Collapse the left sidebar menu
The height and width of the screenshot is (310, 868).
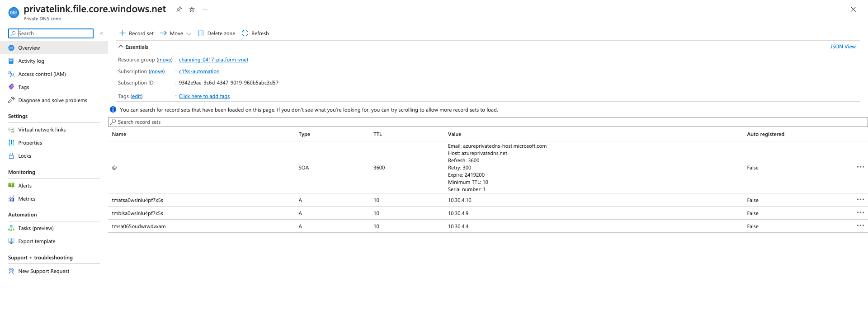[x=102, y=33]
